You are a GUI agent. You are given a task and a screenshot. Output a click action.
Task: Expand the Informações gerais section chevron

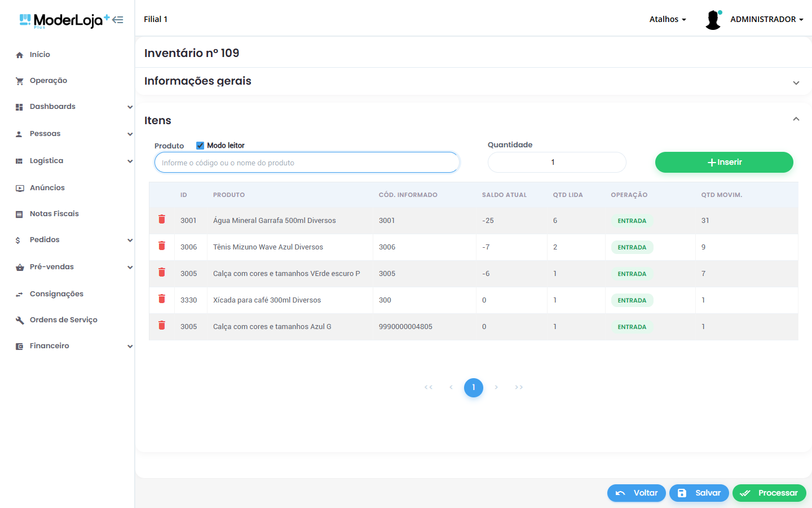[796, 83]
